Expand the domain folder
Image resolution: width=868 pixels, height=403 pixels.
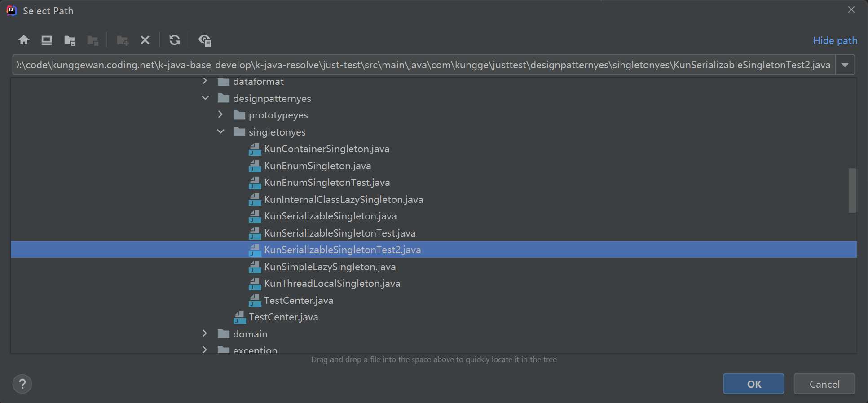[205, 333]
